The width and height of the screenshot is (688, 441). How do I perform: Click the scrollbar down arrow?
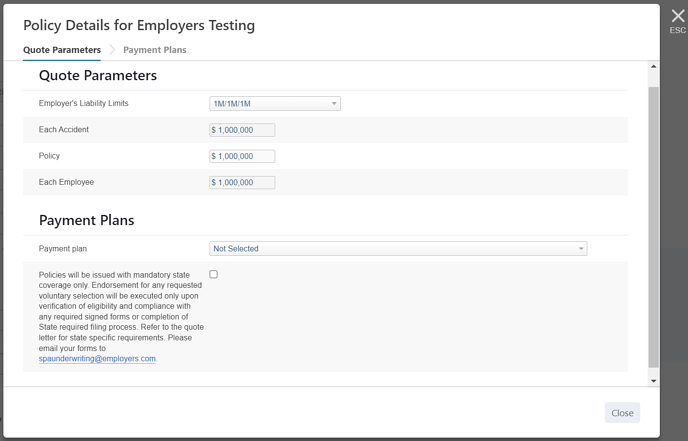(x=653, y=381)
